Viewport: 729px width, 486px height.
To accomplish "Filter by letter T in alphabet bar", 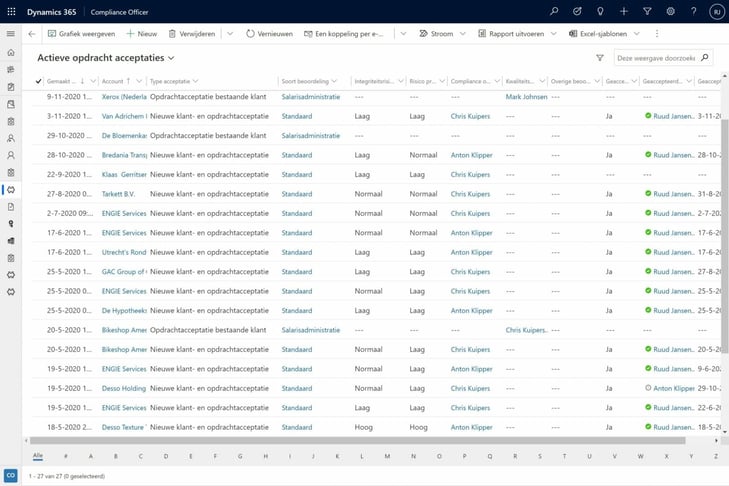I will pos(564,456).
